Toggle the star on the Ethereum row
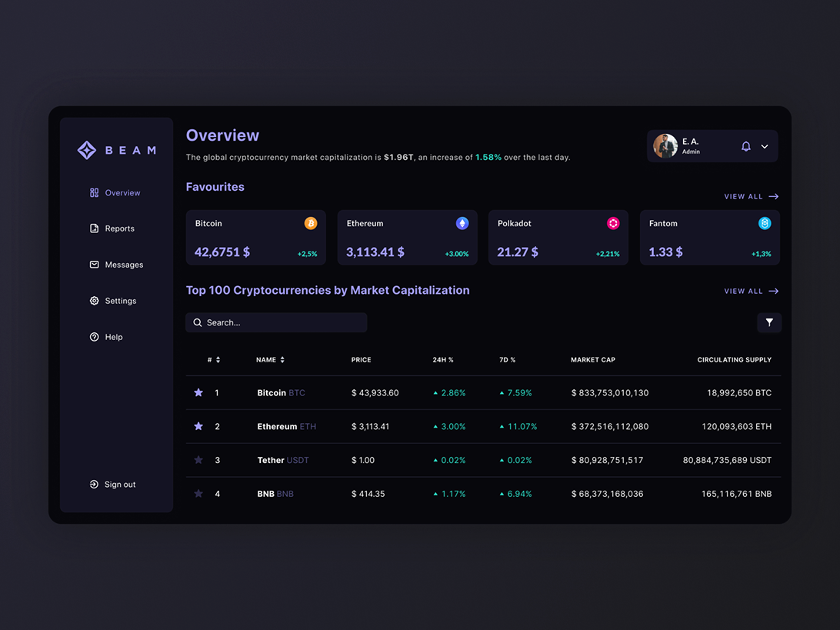 pyautogui.click(x=198, y=426)
